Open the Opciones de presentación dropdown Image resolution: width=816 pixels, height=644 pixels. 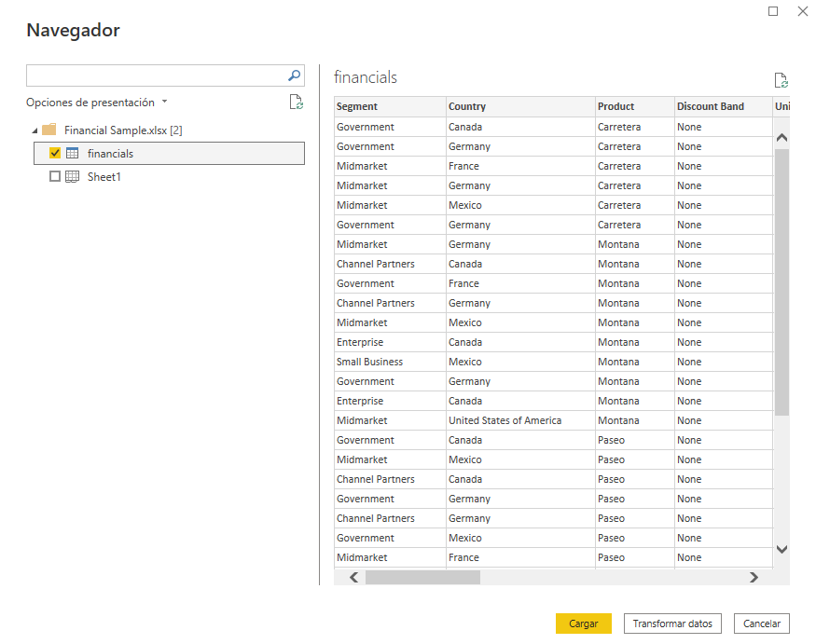tap(98, 103)
